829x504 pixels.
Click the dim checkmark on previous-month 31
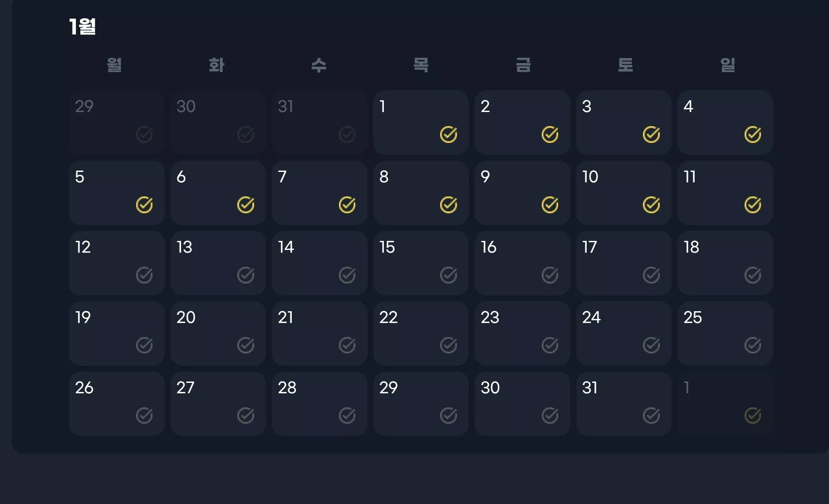(x=347, y=135)
